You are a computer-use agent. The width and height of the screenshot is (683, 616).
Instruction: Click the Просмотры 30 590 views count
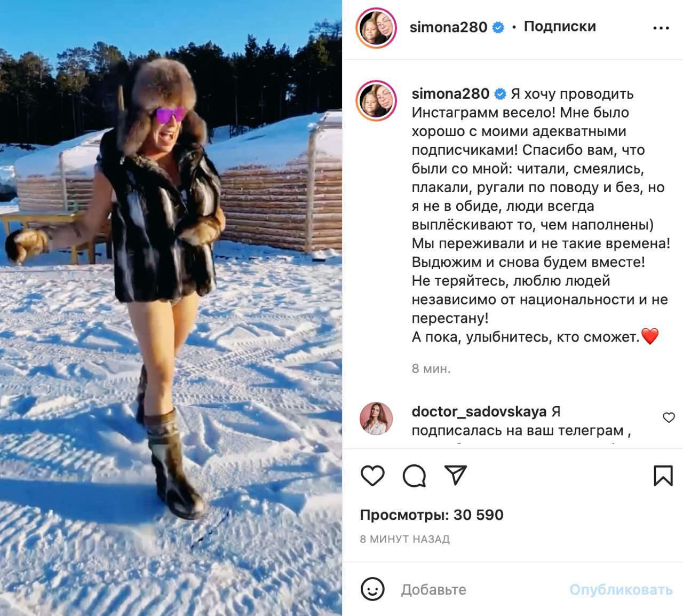click(432, 515)
